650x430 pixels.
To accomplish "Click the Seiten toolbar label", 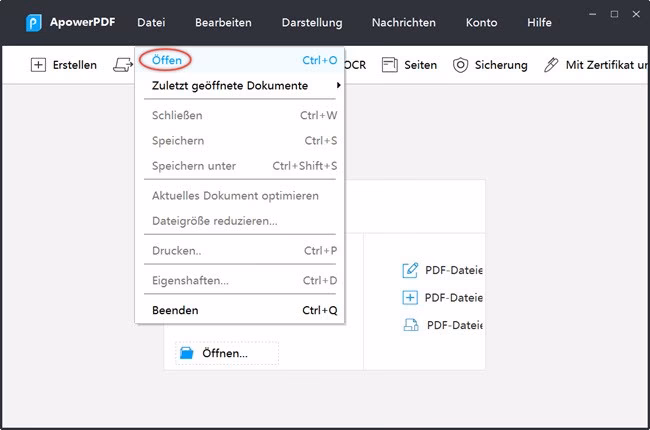I will pyautogui.click(x=420, y=65).
